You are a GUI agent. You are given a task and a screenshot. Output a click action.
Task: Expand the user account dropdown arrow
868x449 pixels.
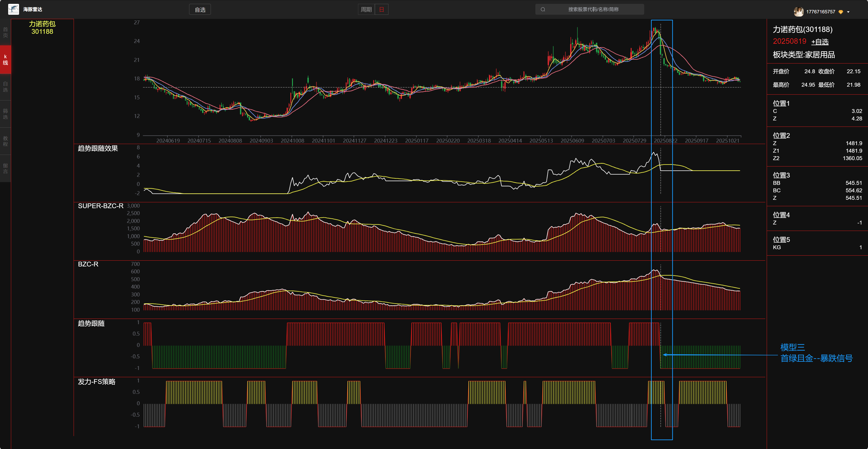coord(848,12)
